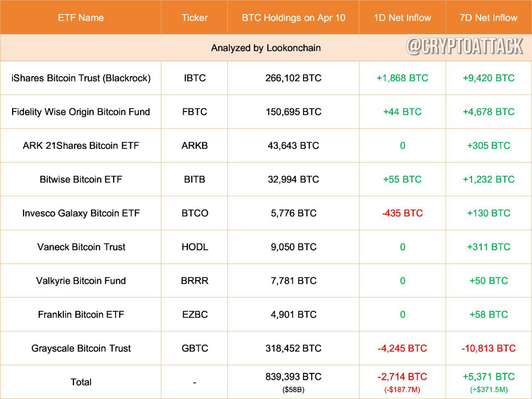Screen dimensions: 532x399
Task: Select the Invesco -435 BTC outflow value
Action: pos(402,213)
